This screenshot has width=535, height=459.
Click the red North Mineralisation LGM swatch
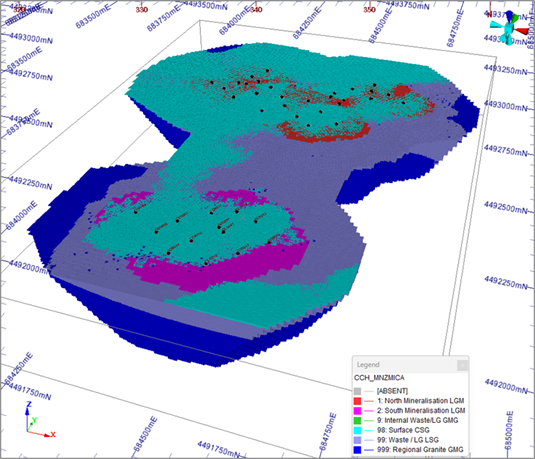click(x=357, y=401)
